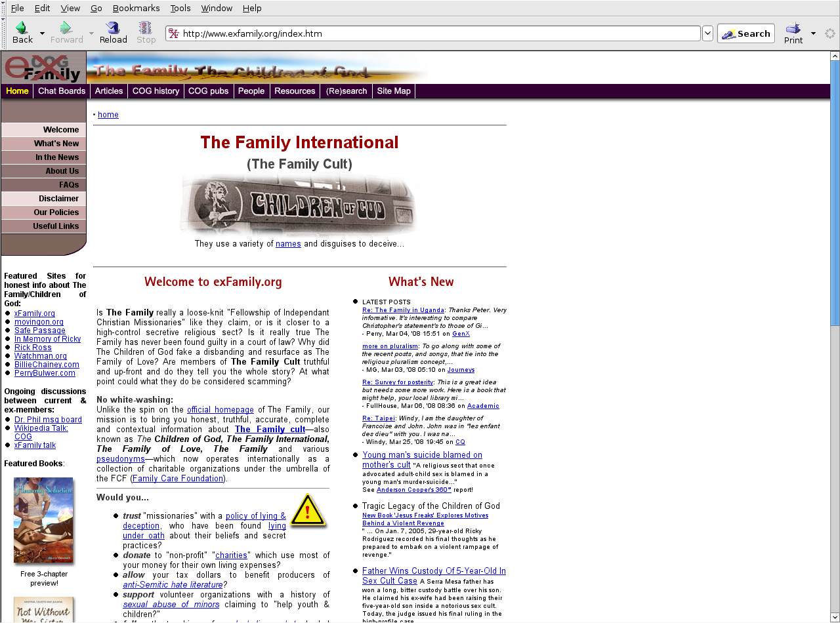Click the Heavenly Seduction book cover
840x623 pixels.
click(x=43, y=520)
